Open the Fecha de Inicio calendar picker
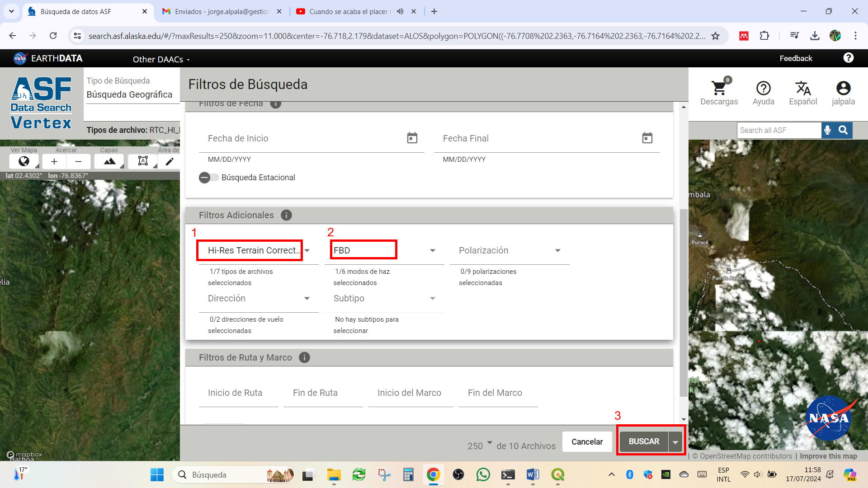 (x=412, y=138)
